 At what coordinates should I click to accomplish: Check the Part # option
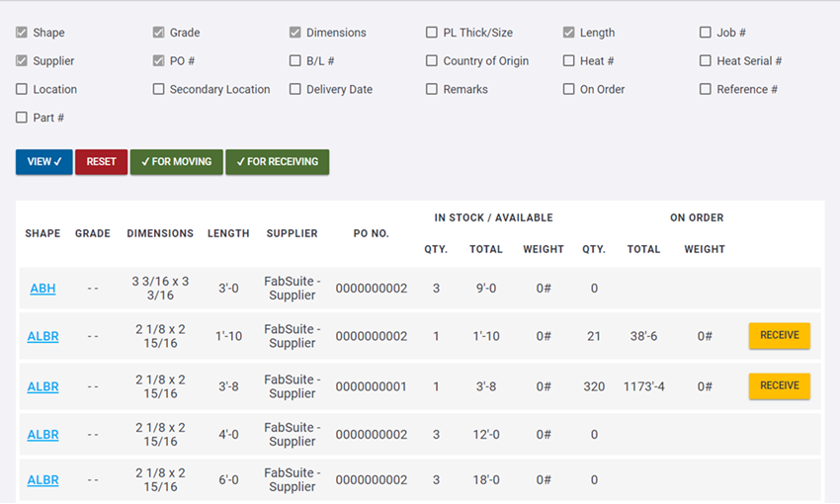pos(22,118)
